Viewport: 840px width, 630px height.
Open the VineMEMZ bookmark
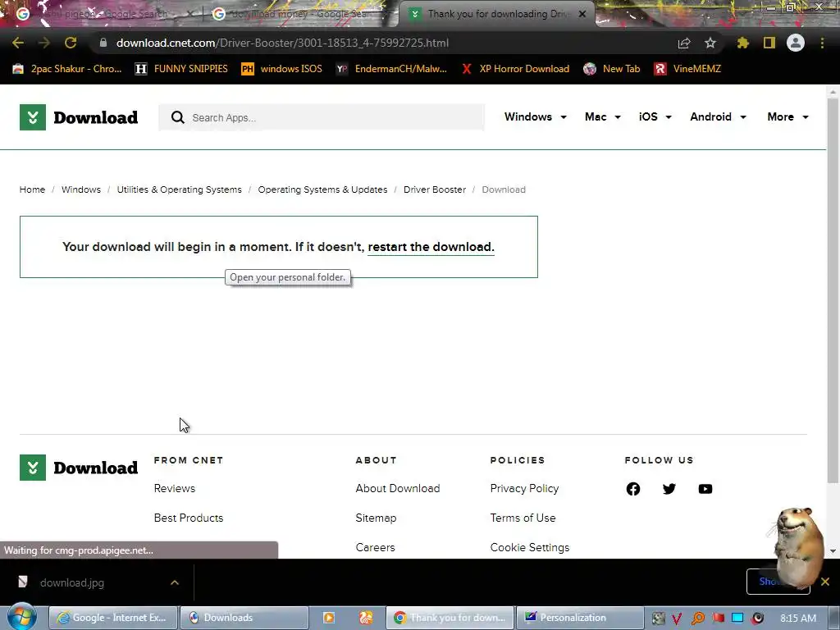[x=687, y=69]
